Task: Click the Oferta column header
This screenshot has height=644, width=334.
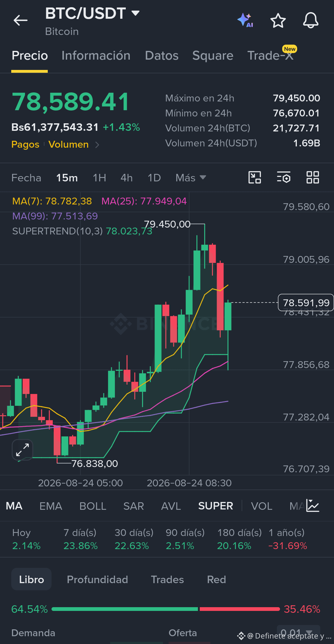Action: click(x=183, y=633)
